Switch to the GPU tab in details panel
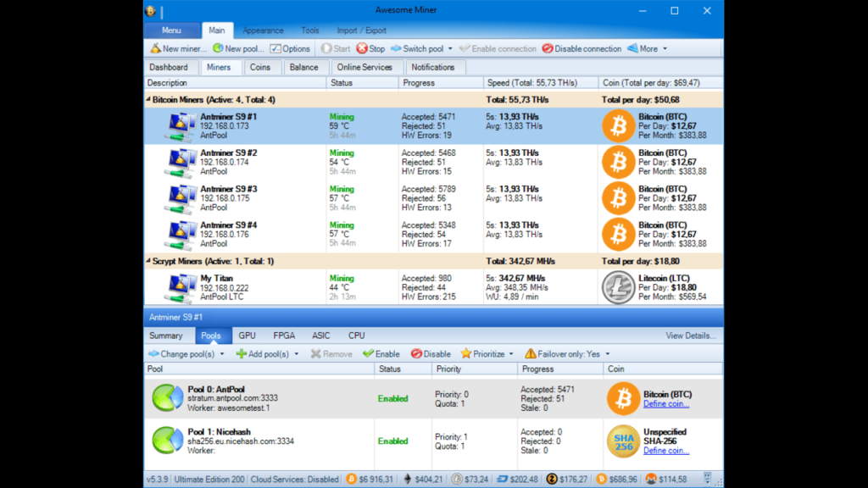The height and width of the screenshot is (488, 868). click(x=247, y=335)
